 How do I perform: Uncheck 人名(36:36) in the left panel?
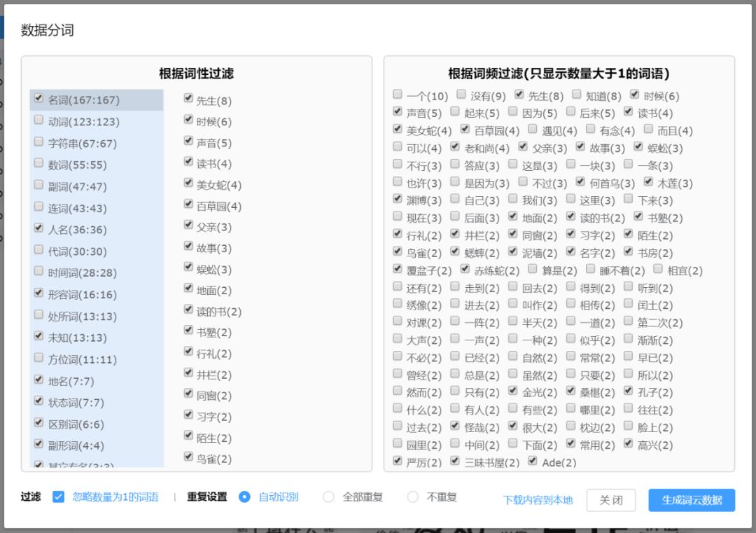coord(38,229)
